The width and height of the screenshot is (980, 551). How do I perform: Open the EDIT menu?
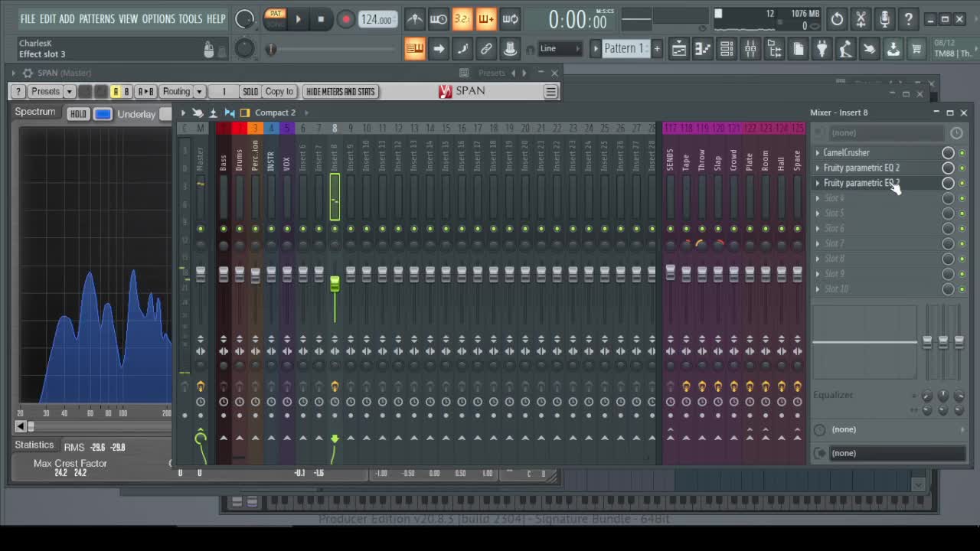point(47,19)
